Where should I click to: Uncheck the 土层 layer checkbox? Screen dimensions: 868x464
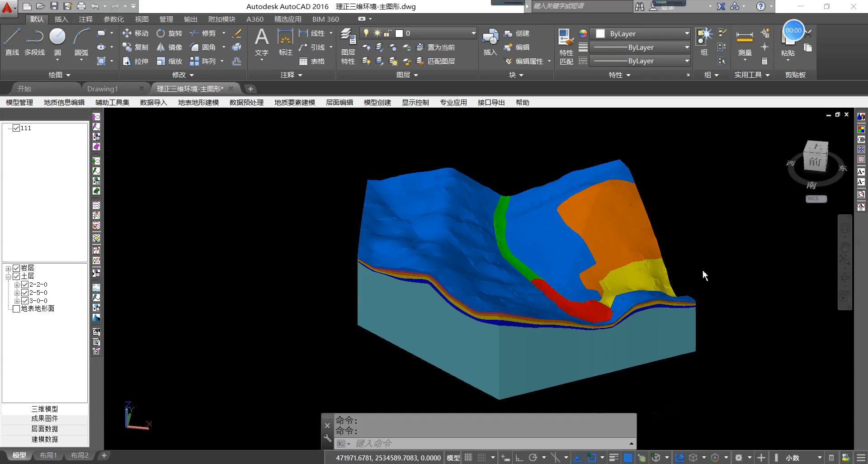(x=16, y=276)
